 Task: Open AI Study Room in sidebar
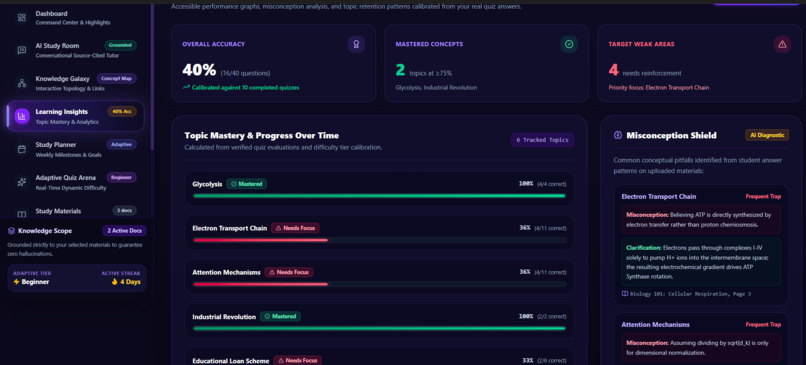click(76, 50)
